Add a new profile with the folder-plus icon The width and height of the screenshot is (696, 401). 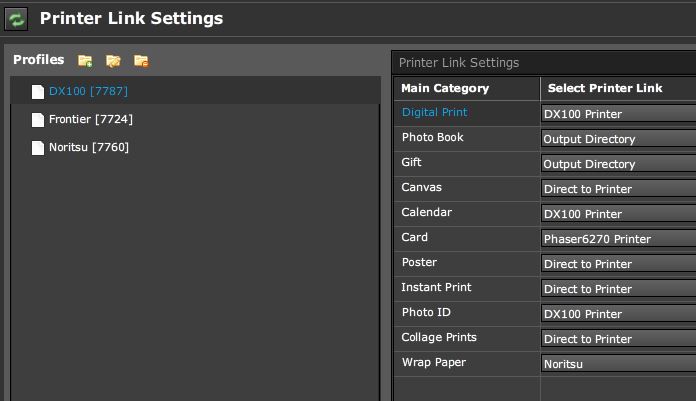(85, 61)
